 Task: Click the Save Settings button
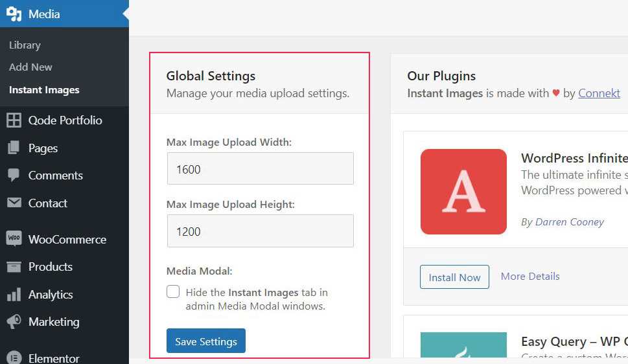(206, 341)
